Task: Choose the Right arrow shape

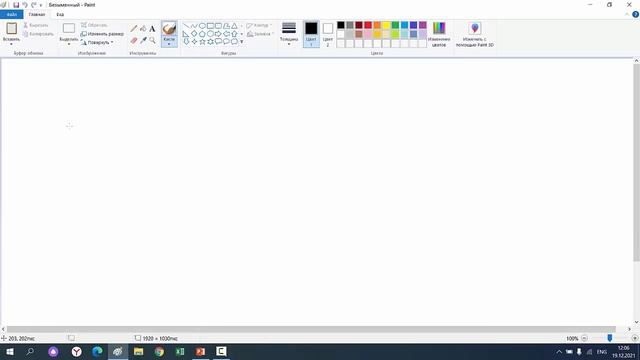Action: 218,34
